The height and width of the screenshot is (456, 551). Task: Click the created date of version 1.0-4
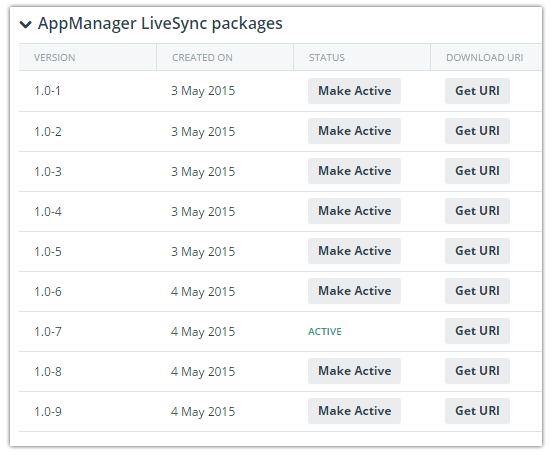point(203,212)
